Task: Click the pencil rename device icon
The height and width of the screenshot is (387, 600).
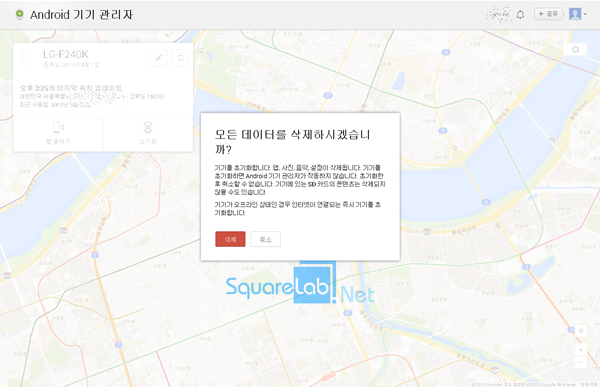Action: pyautogui.click(x=159, y=58)
